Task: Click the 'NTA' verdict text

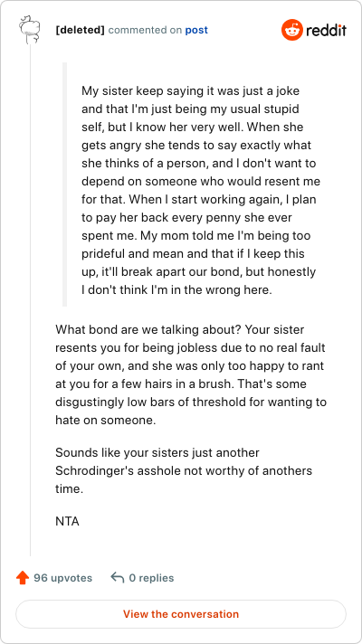Action: click(67, 521)
